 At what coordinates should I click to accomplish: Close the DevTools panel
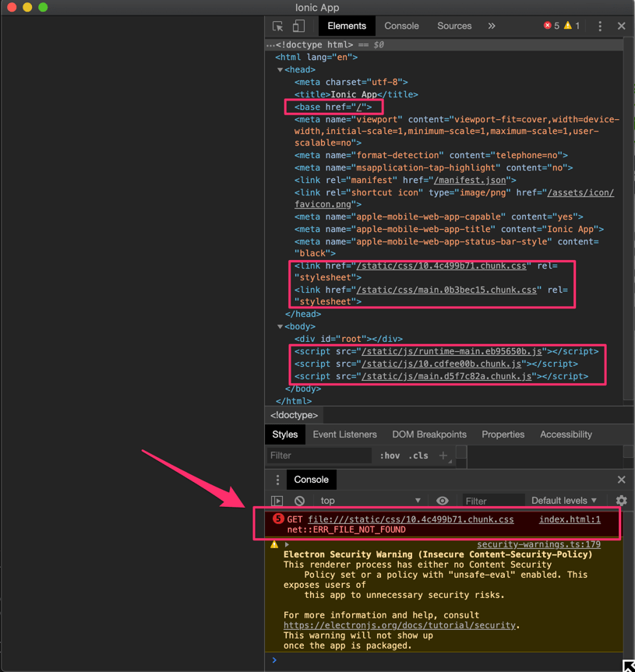coord(621,26)
